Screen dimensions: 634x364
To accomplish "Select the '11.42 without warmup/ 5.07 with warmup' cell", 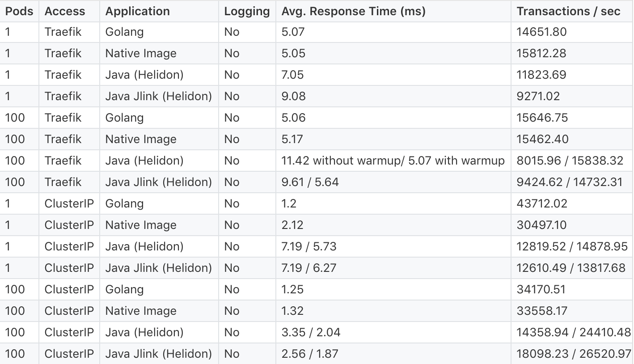I will tap(393, 161).
